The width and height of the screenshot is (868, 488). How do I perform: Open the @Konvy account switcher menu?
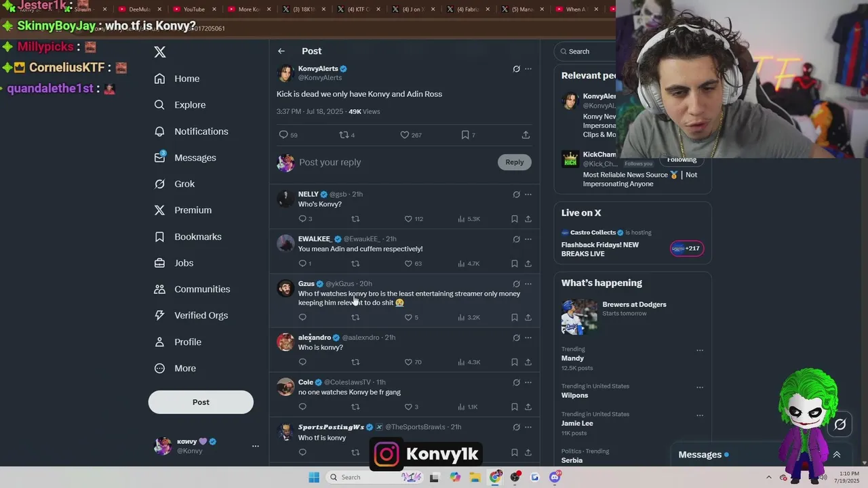(x=206, y=446)
